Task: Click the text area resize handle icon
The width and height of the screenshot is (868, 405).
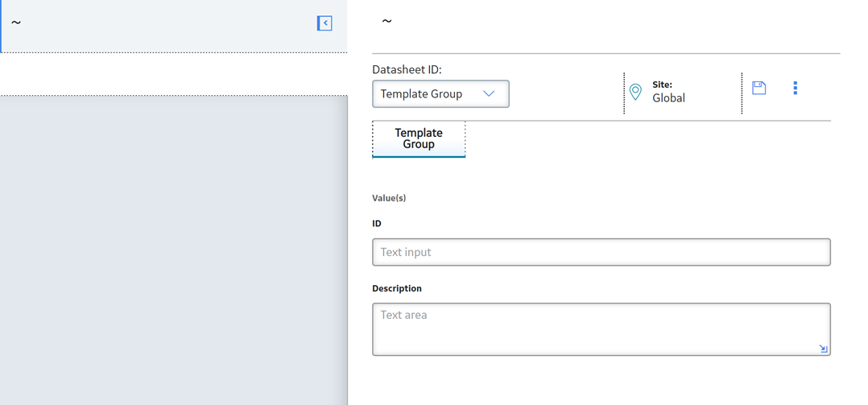Action: tap(823, 349)
